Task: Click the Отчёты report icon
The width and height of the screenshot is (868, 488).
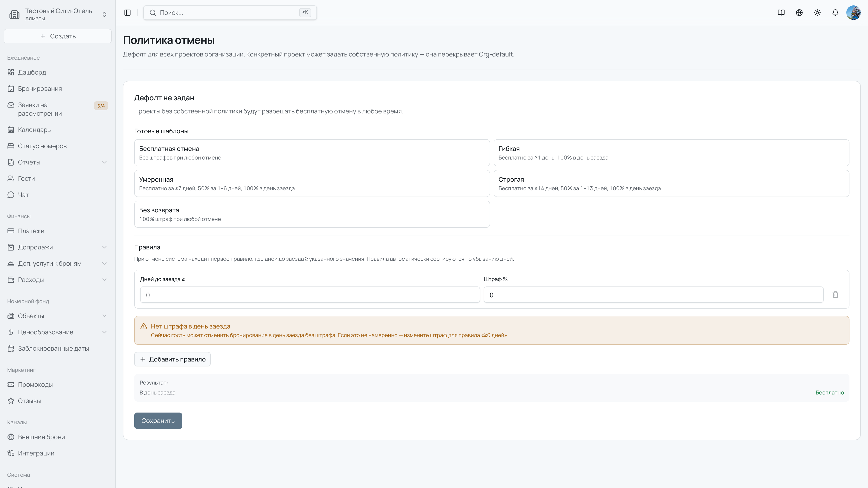Action: pyautogui.click(x=11, y=162)
